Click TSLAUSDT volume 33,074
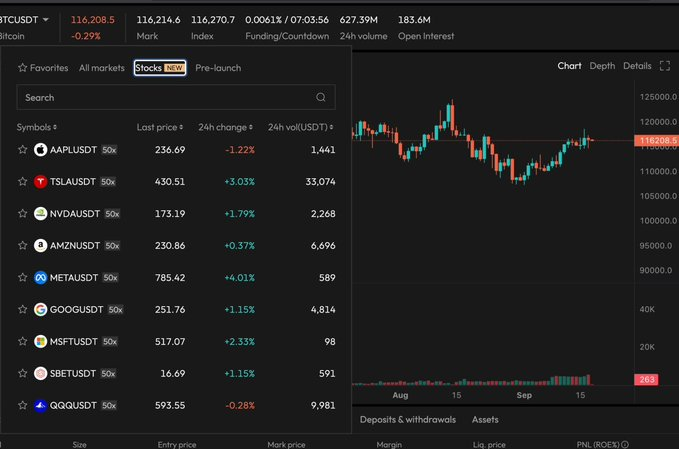Image resolution: width=679 pixels, height=449 pixels. pos(320,182)
